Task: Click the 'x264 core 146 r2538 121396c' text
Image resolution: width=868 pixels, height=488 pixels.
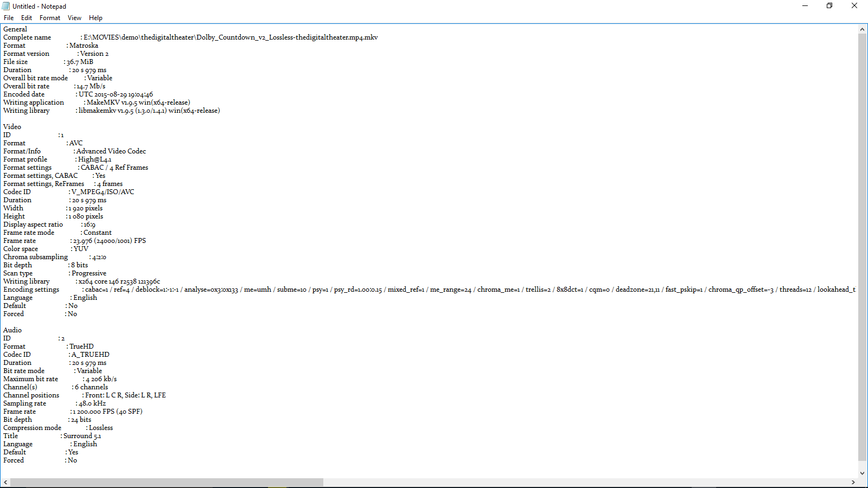Action: click(119, 281)
